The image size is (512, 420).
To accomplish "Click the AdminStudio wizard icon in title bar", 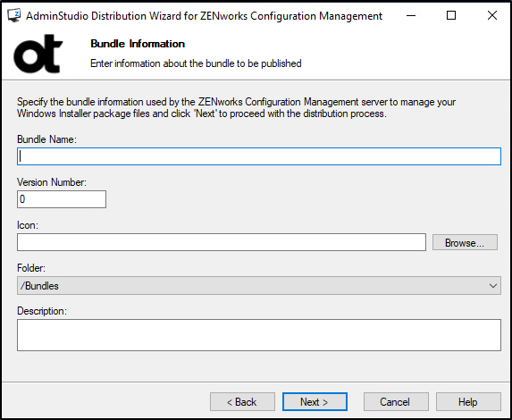I will pyautogui.click(x=14, y=15).
